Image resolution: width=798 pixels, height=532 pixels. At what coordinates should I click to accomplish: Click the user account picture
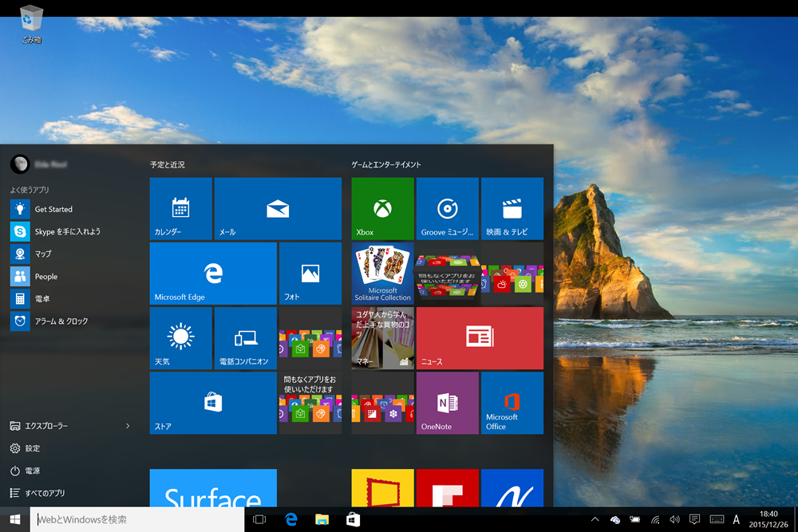pos(20,164)
